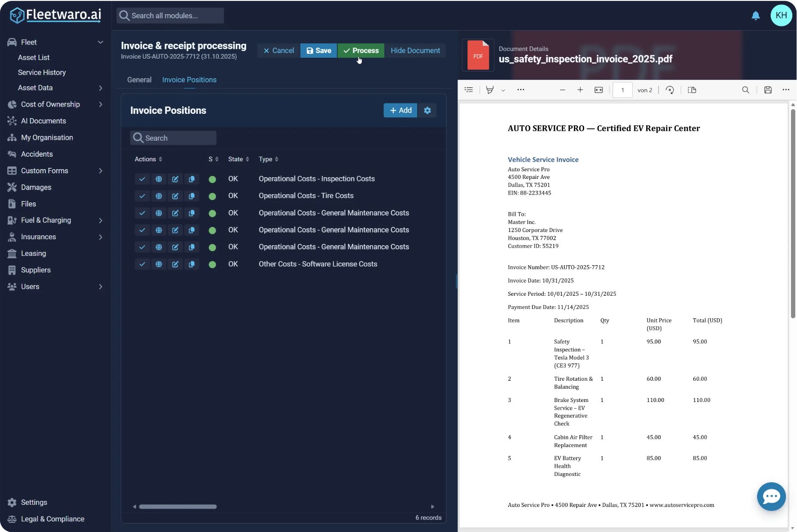Screen dimensions: 797x532
Task: Open the Files module
Action: click(x=28, y=204)
